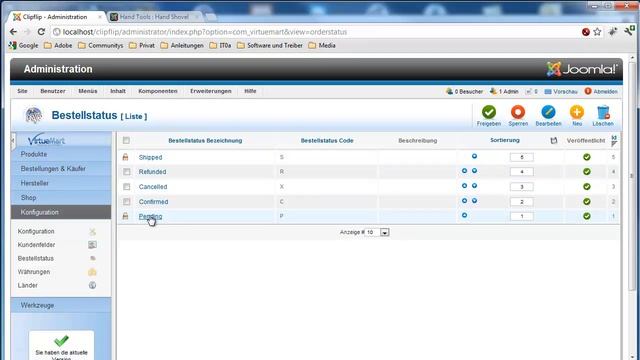The height and width of the screenshot is (360, 640).
Task: Click the Vorschau preview link
Action: (561, 91)
